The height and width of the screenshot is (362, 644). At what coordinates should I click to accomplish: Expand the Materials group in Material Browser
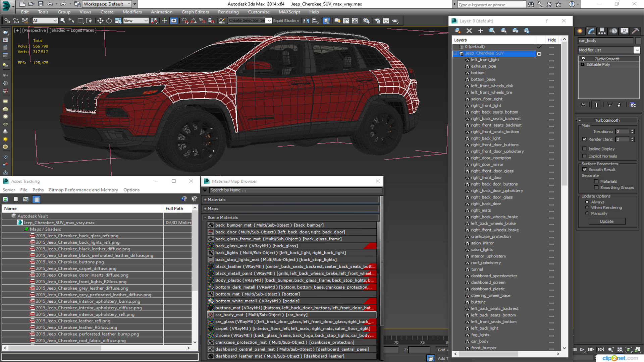point(205,200)
